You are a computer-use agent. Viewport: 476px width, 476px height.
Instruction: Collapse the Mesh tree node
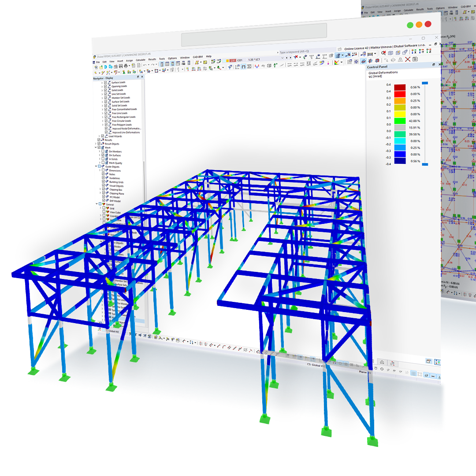pyautogui.click(x=96, y=147)
